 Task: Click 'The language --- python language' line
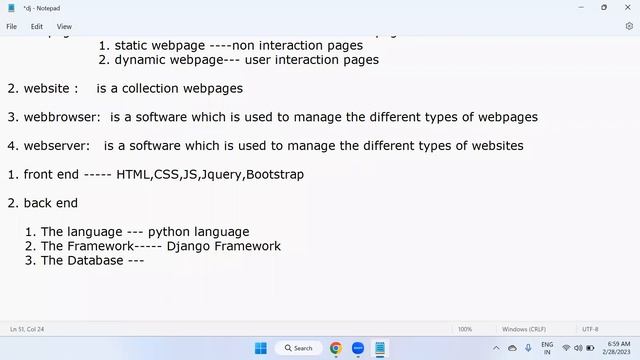(x=137, y=232)
